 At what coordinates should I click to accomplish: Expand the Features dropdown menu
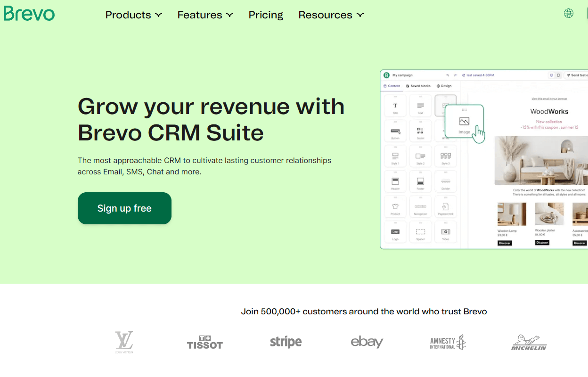205,15
